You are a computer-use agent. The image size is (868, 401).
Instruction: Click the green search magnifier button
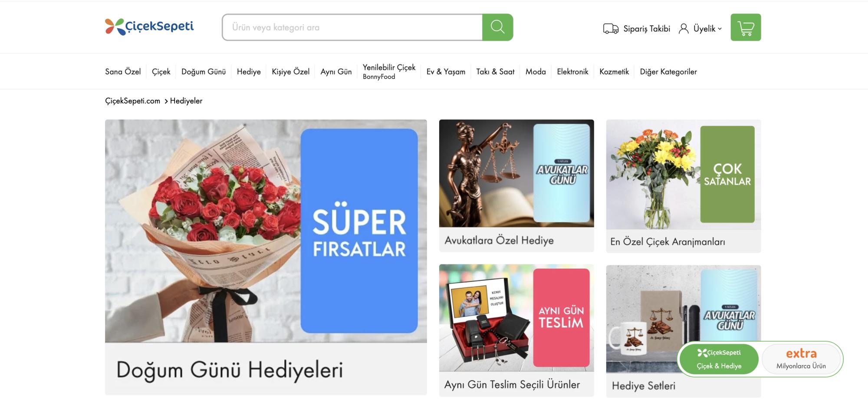(497, 27)
